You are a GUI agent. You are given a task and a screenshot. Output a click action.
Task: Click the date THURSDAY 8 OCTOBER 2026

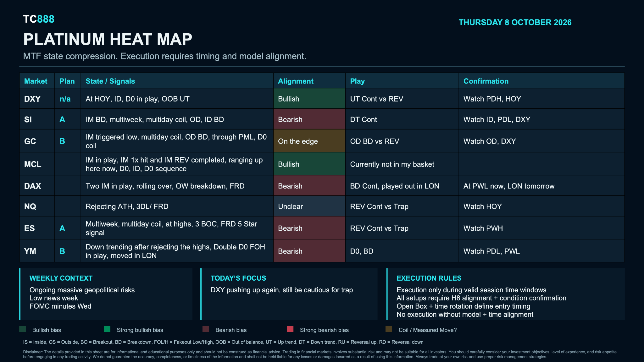point(515,22)
